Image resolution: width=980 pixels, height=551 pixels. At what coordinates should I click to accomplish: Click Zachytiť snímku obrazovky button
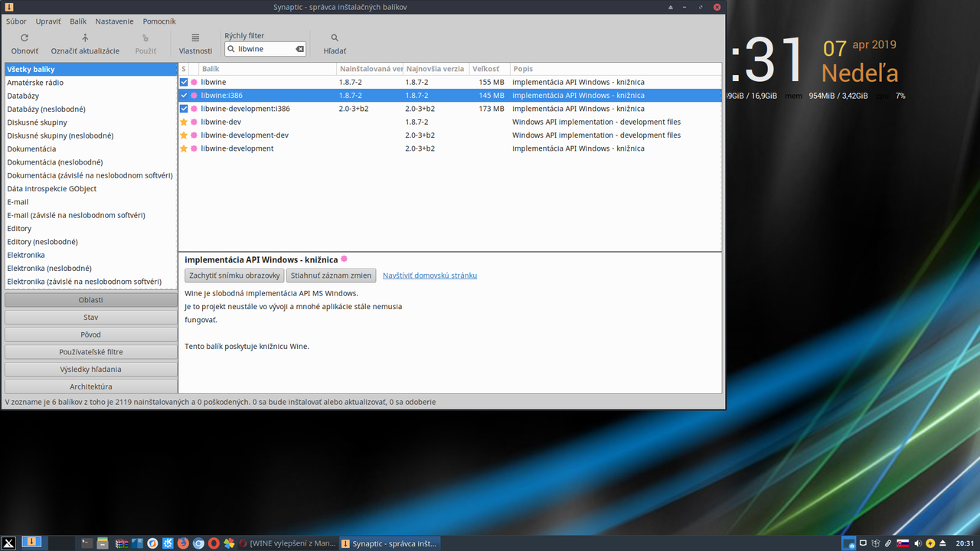(234, 275)
